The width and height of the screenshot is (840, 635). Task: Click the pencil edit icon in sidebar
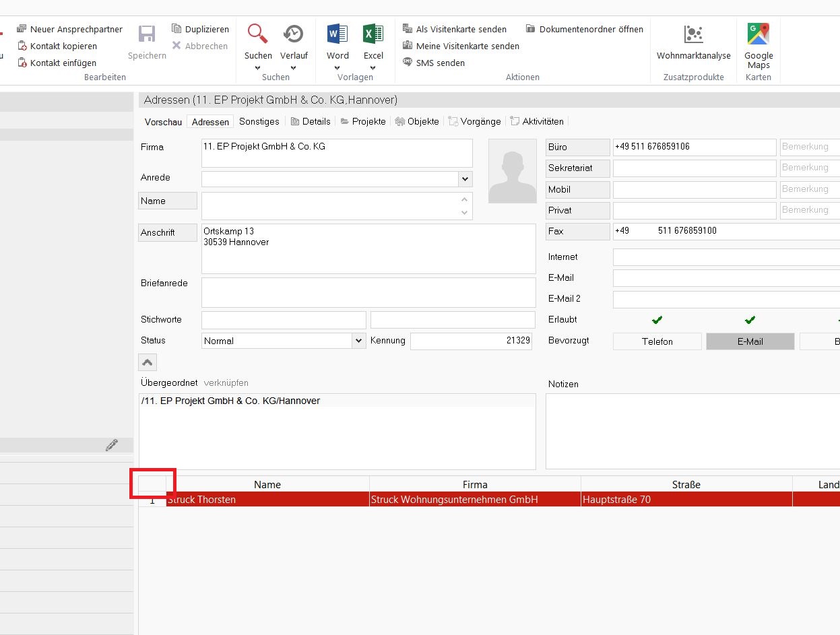coord(112,445)
